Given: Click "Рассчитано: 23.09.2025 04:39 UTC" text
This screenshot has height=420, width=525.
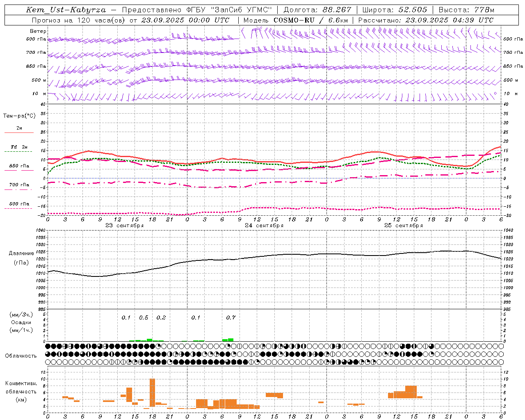Looking at the screenshot, I should point(426,20).
